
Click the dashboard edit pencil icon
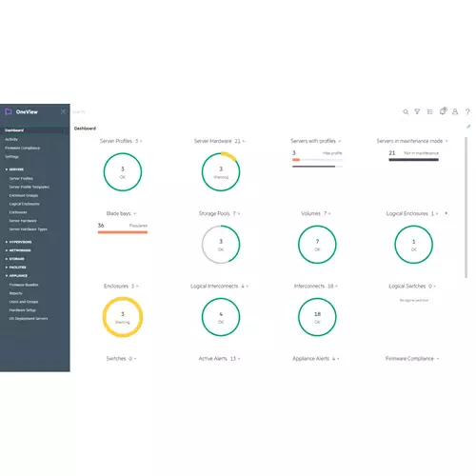(x=468, y=127)
